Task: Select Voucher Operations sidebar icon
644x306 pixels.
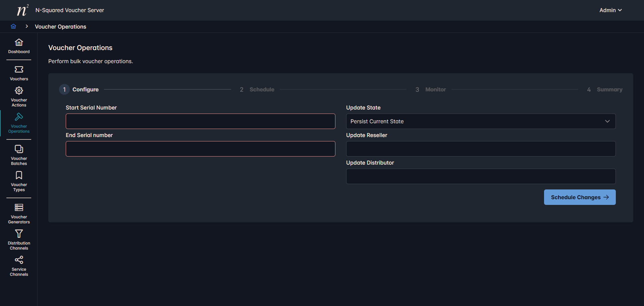Action: pyautogui.click(x=19, y=117)
